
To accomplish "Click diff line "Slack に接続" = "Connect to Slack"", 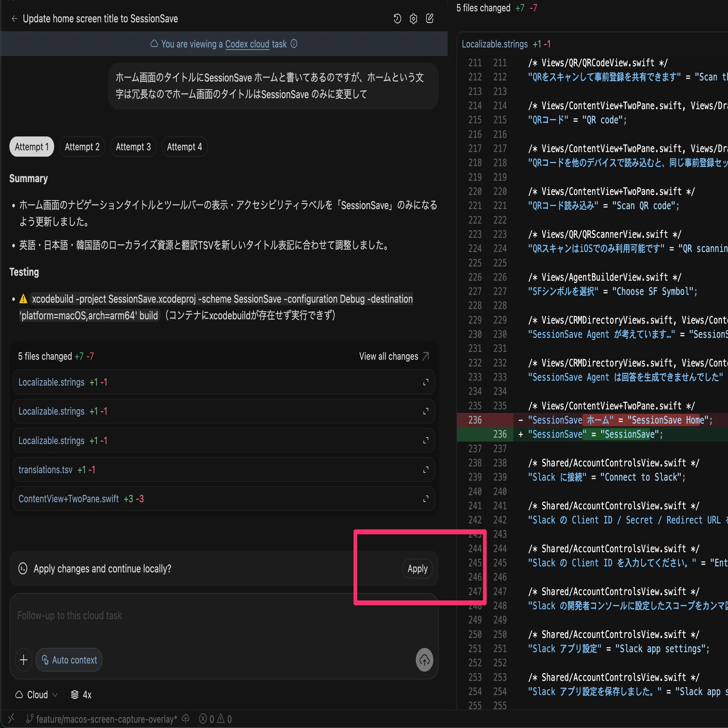I will coord(606,477).
